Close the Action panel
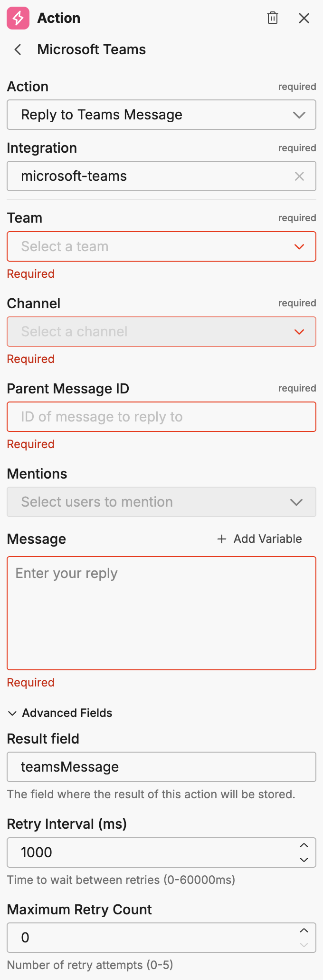 (x=304, y=18)
